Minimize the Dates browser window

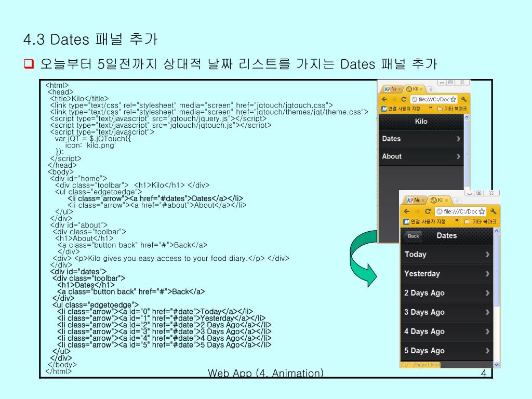click(x=469, y=193)
